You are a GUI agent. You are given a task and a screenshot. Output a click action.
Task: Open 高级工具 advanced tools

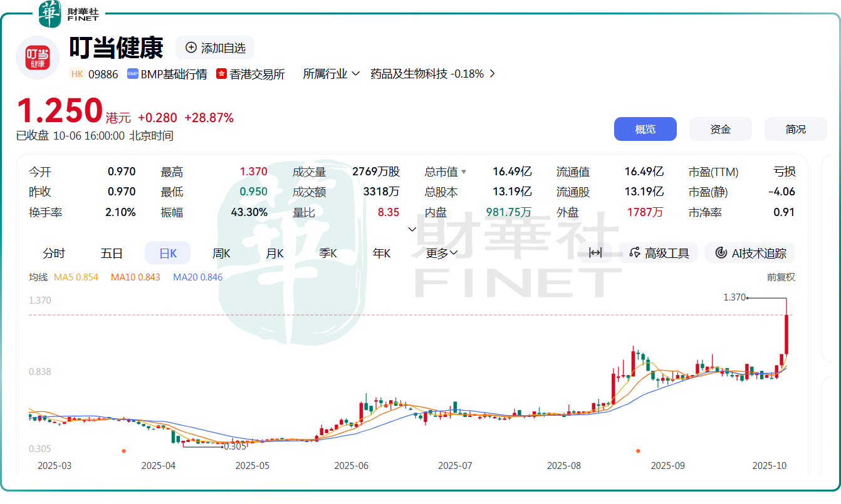[x=659, y=253]
